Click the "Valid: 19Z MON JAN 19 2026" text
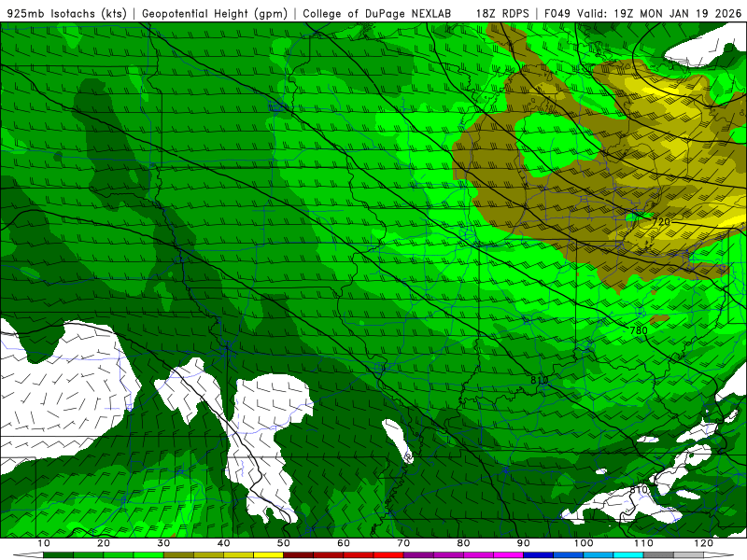This screenshot has height=560, width=747. coord(660,13)
